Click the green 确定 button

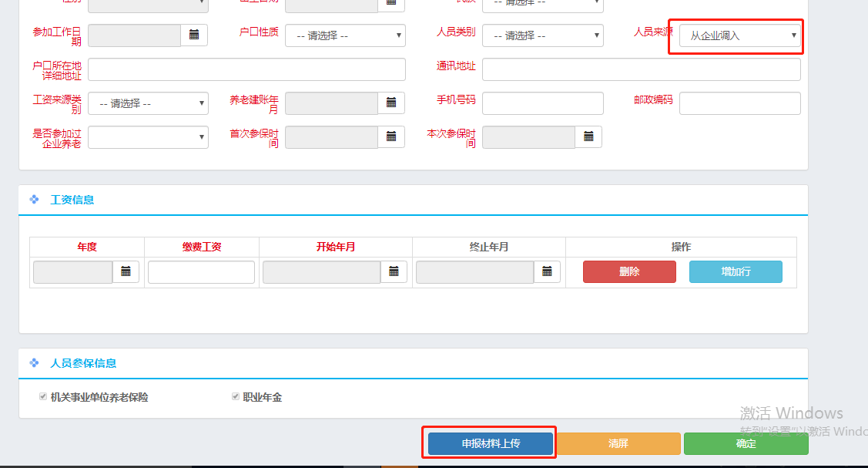[746, 443]
